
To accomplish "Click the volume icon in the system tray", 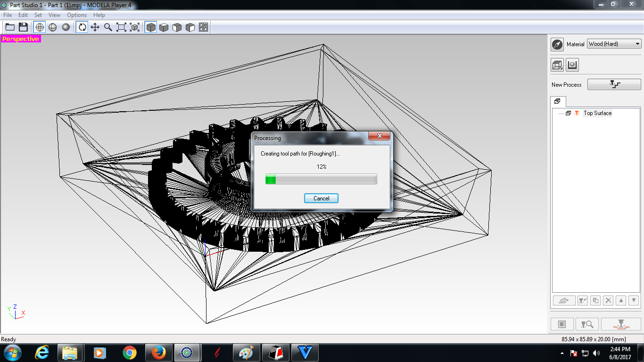I will (596, 353).
